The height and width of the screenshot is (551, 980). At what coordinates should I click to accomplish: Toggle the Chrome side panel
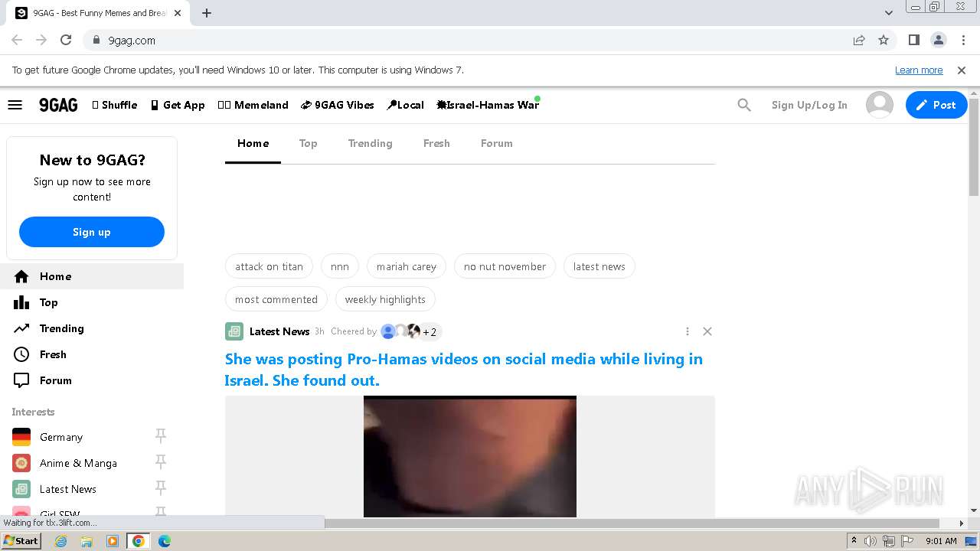[x=914, y=40]
